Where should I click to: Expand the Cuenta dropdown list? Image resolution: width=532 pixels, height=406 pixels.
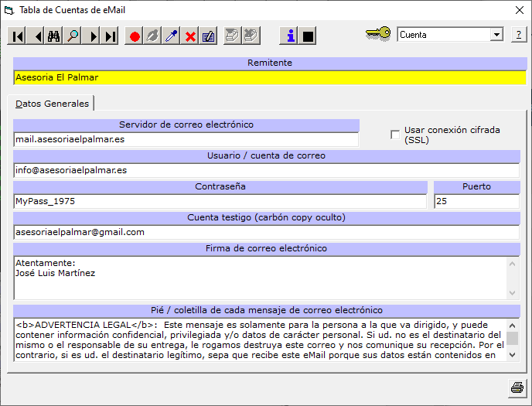tap(496, 35)
